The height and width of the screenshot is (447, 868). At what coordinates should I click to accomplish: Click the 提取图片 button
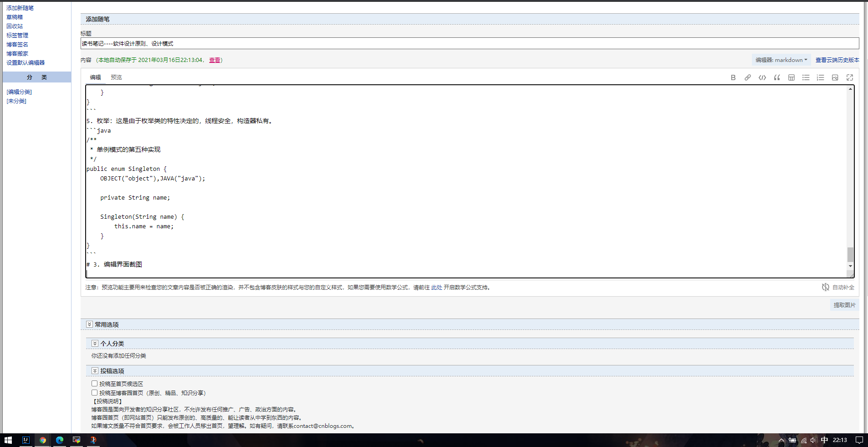point(844,305)
